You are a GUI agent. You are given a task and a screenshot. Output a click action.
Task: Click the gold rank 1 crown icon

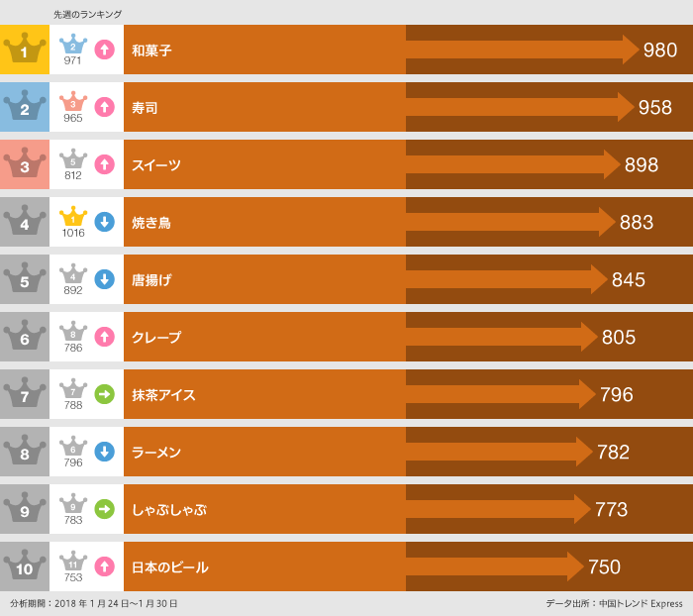(x=25, y=50)
